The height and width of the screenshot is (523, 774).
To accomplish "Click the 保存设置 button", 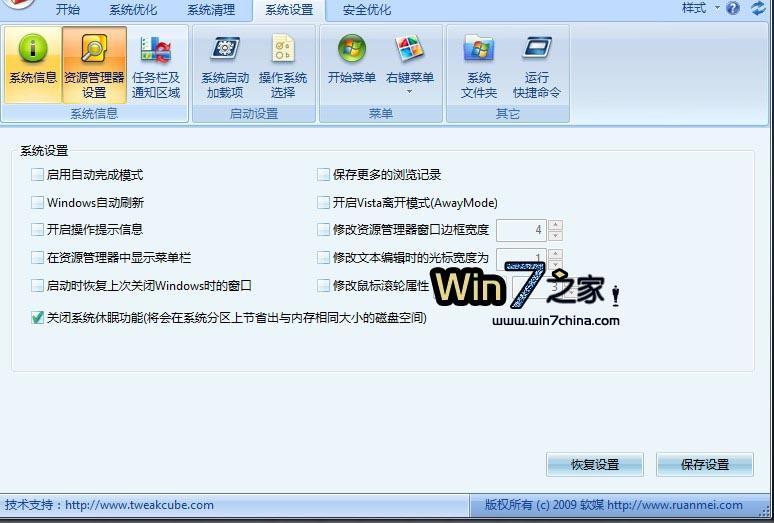I will (x=705, y=464).
